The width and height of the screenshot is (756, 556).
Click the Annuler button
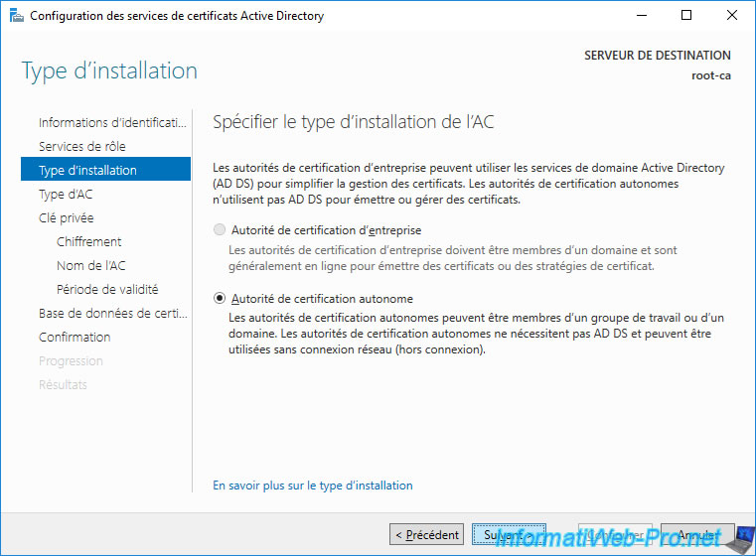(697, 534)
